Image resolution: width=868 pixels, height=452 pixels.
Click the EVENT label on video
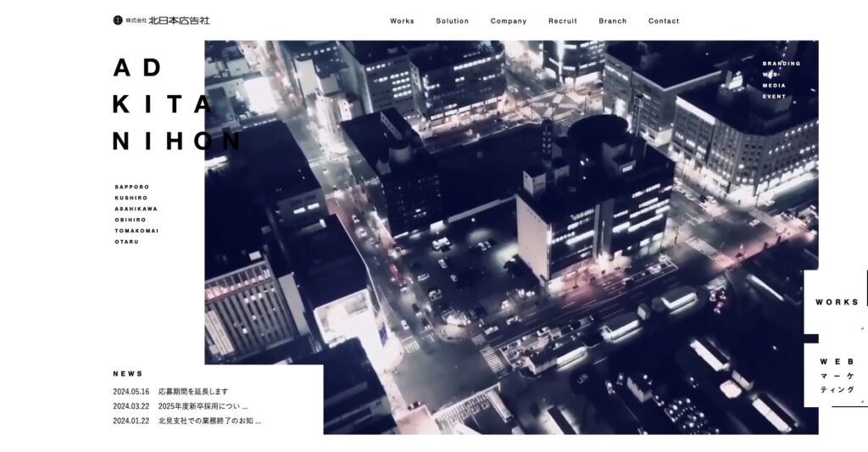tap(774, 97)
